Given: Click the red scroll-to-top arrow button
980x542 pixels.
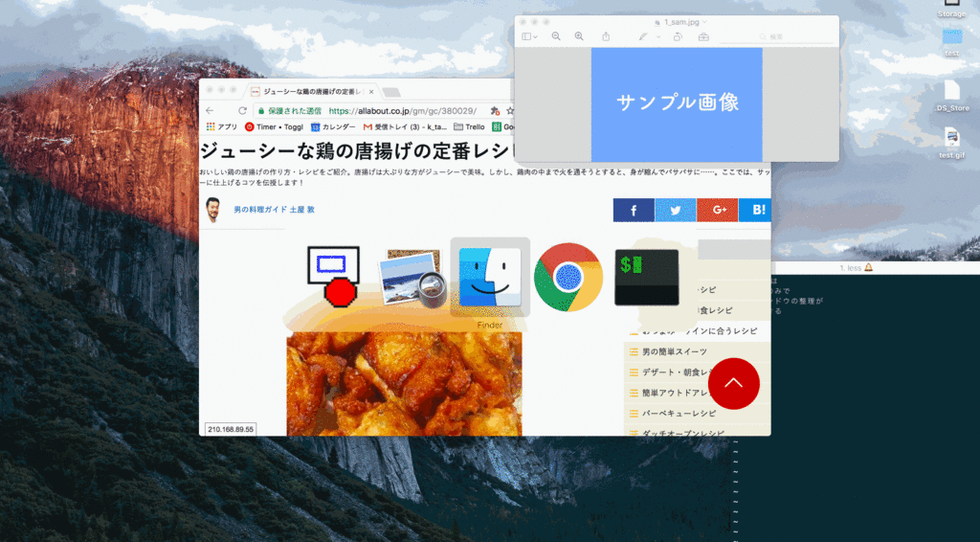Looking at the screenshot, I should point(734,383).
